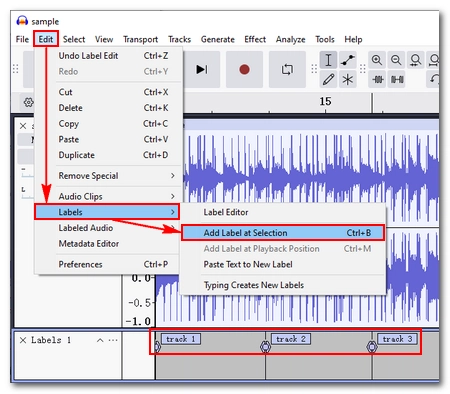
Task: Open the Help menu
Action: coord(353,39)
